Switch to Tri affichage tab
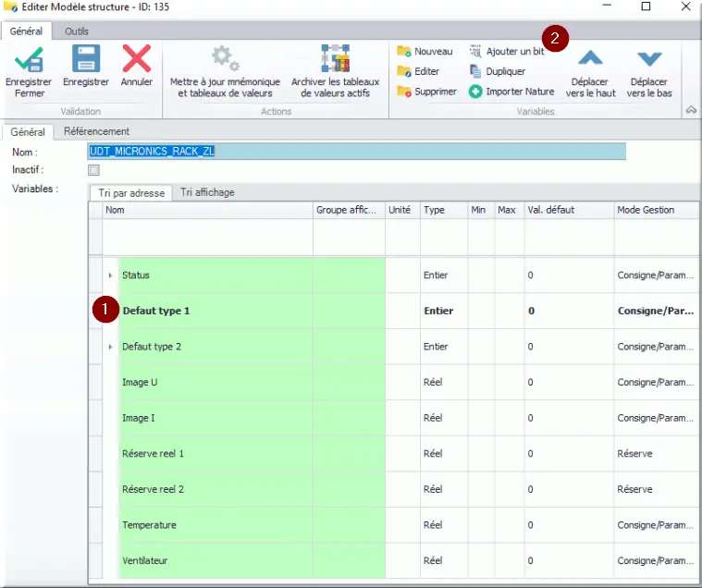The image size is (702, 588). tap(207, 192)
